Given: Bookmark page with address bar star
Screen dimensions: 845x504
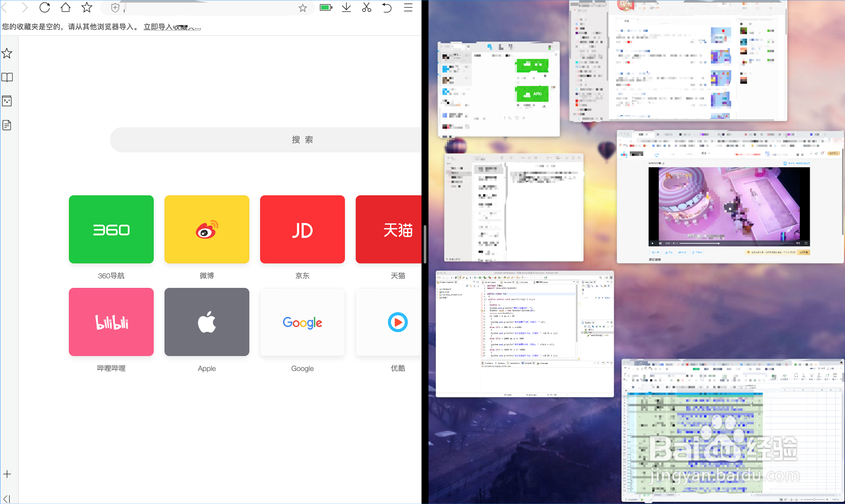Looking at the screenshot, I should point(303,8).
